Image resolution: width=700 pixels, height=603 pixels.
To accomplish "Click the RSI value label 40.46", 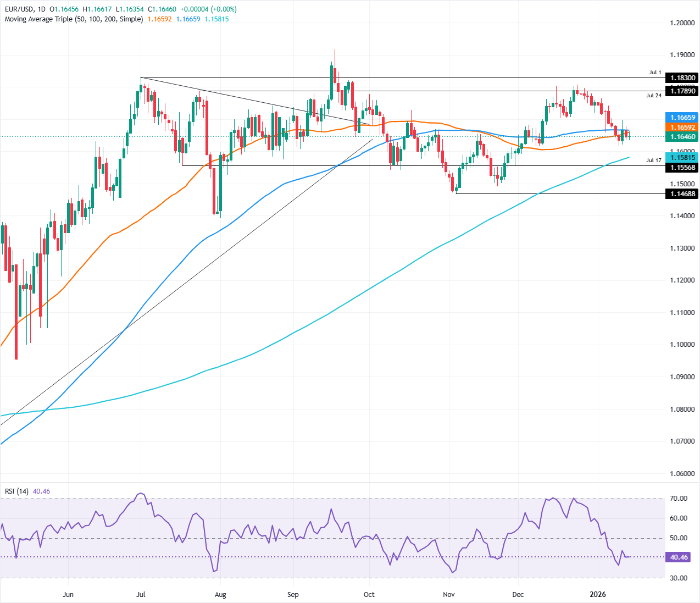I will (x=679, y=557).
